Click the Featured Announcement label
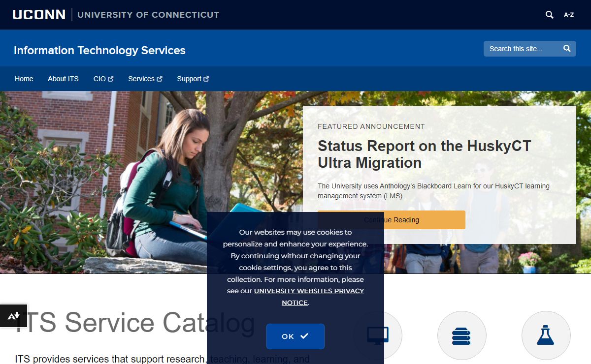591x364 pixels. 371,126
